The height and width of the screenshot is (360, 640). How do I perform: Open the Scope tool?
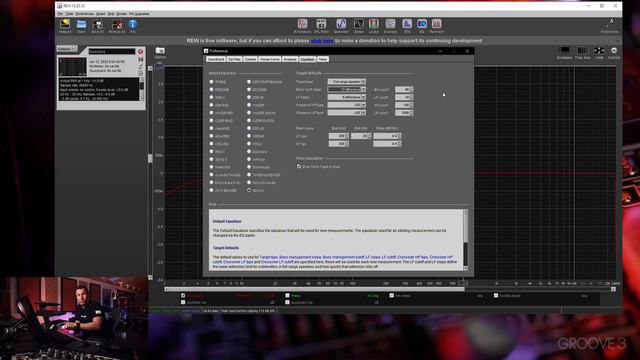click(359, 24)
